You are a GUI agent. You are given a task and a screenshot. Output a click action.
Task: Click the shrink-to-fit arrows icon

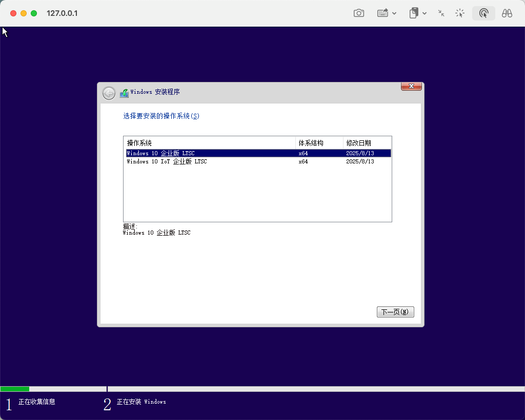(x=441, y=13)
